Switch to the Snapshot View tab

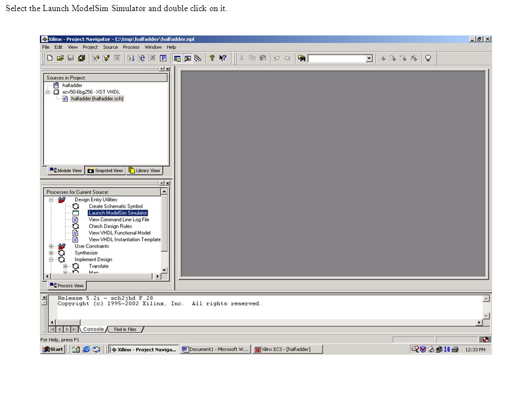105,171
